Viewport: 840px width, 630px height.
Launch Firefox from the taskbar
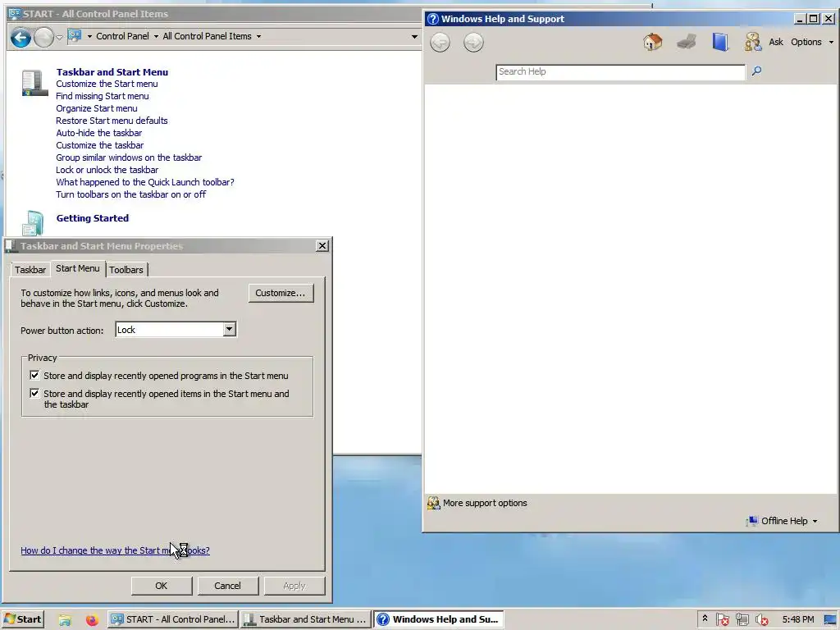pyautogui.click(x=92, y=620)
